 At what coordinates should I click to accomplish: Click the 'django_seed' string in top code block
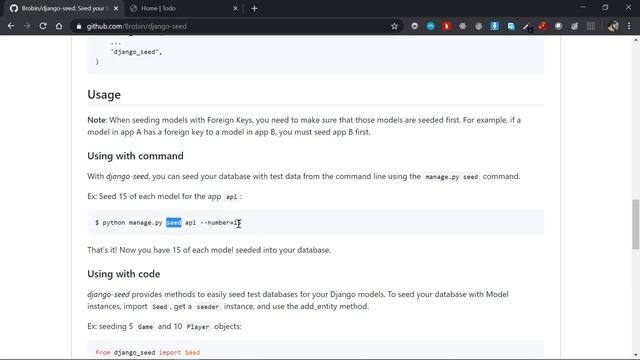[x=136, y=52]
